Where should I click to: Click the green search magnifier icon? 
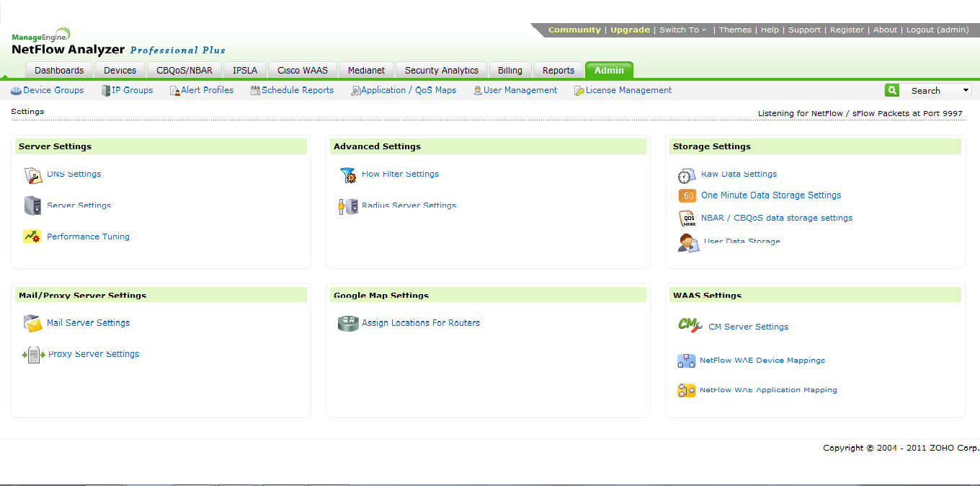pos(892,90)
